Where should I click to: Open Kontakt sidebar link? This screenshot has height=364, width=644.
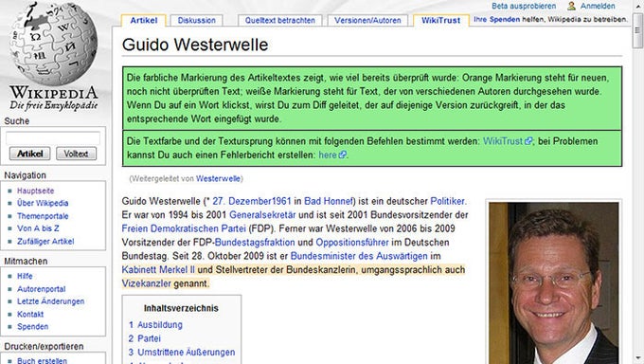(30, 314)
